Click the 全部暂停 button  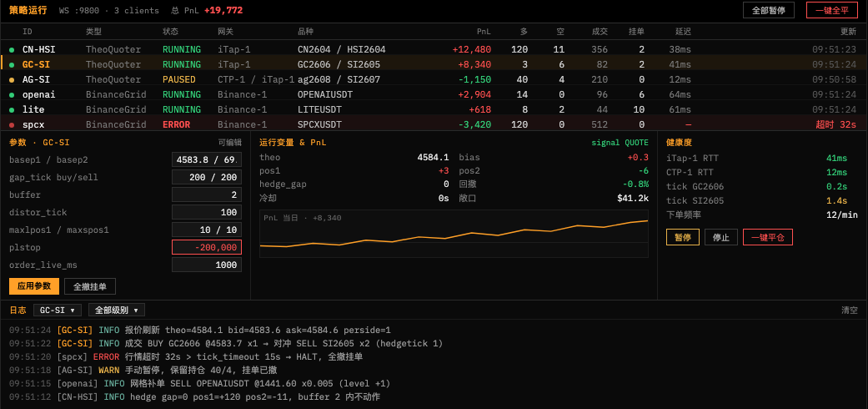point(768,10)
